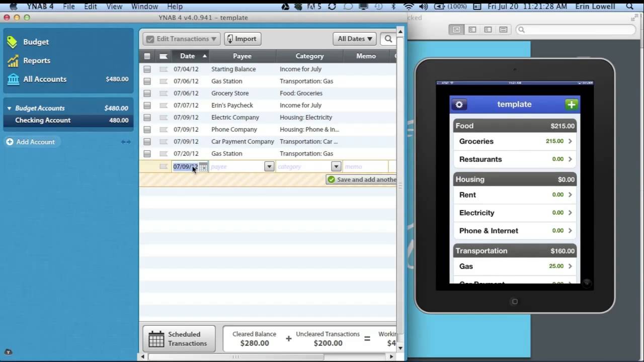Toggle the select-all checkbox in header
644x362 pixels.
tap(147, 56)
